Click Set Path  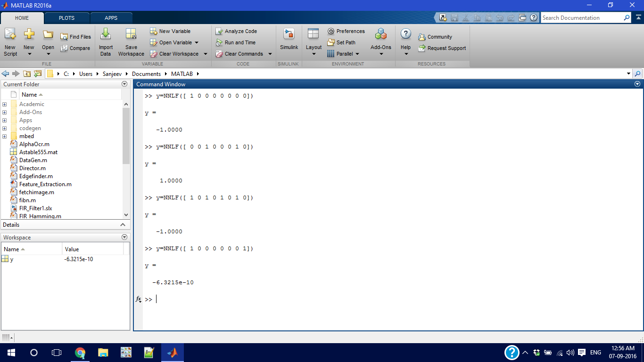click(x=341, y=42)
